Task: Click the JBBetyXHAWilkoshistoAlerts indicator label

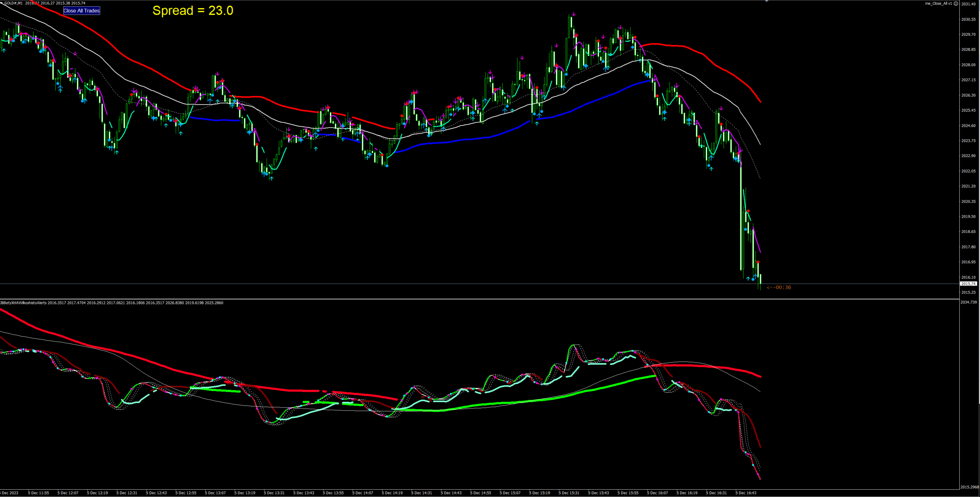Action: (x=23, y=303)
